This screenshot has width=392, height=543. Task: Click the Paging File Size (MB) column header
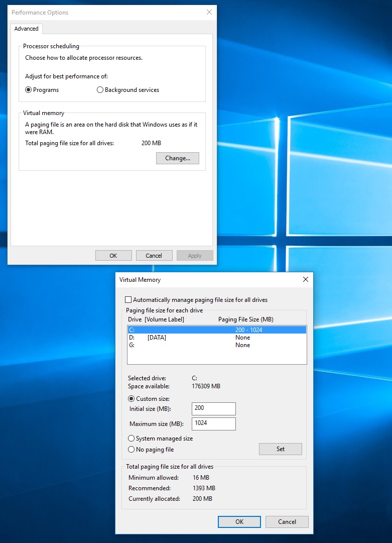[245, 319]
